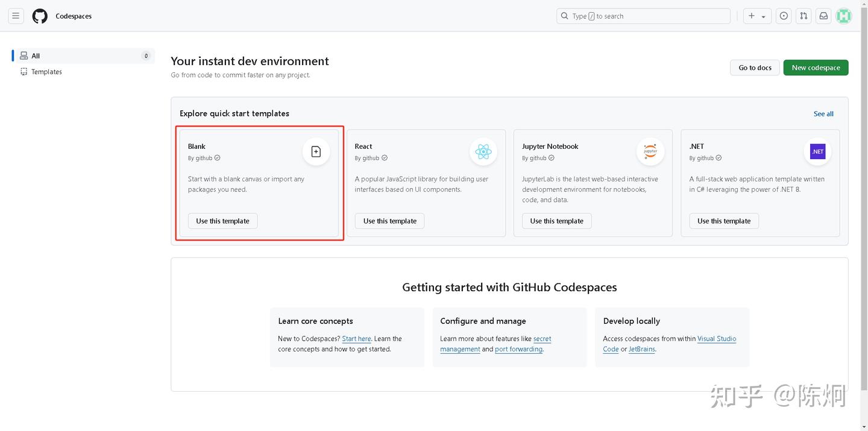The width and height of the screenshot is (868, 431).
Task: Focus the Type / to search field
Action: pos(643,16)
